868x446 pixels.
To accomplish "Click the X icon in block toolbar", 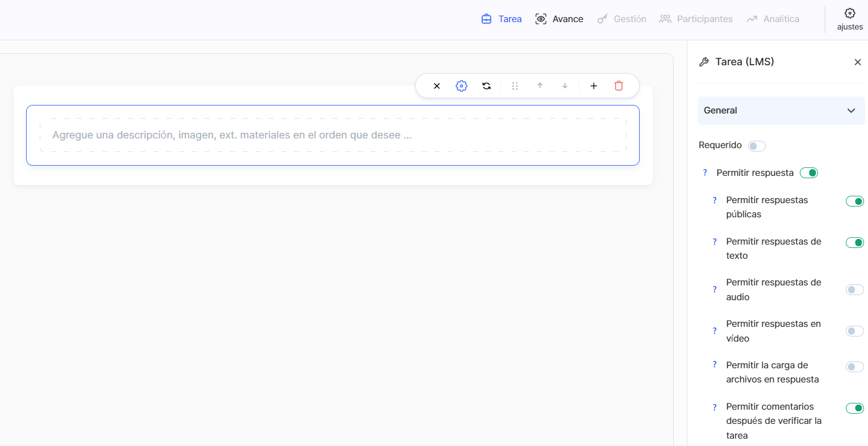I will 437,86.
